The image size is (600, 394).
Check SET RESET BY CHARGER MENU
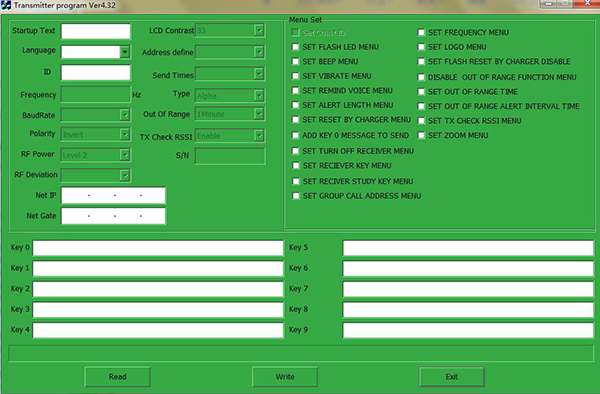click(x=295, y=120)
